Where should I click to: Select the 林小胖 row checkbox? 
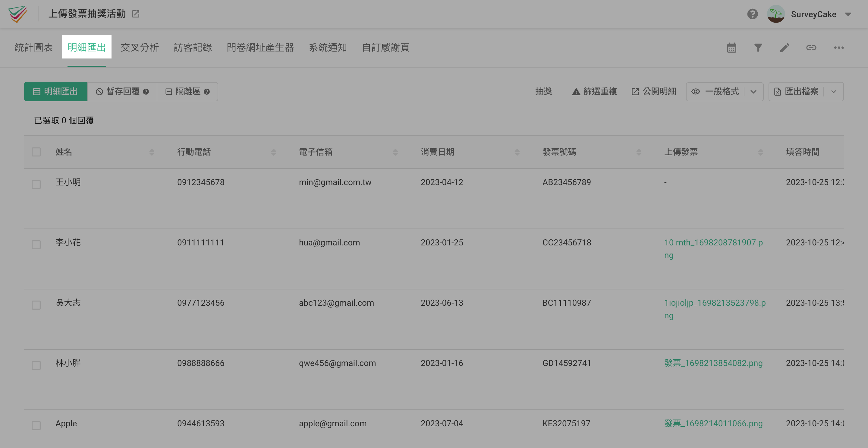[36, 365]
